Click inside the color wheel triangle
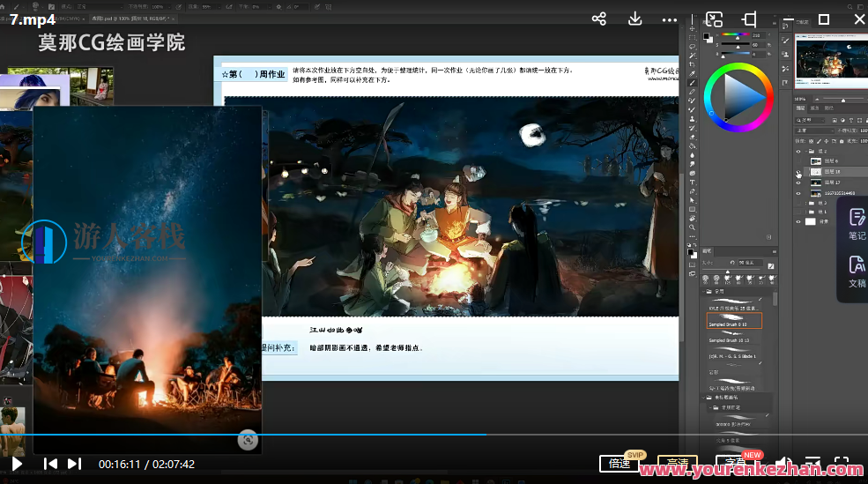The width and height of the screenshot is (868, 484). tap(742, 95)
